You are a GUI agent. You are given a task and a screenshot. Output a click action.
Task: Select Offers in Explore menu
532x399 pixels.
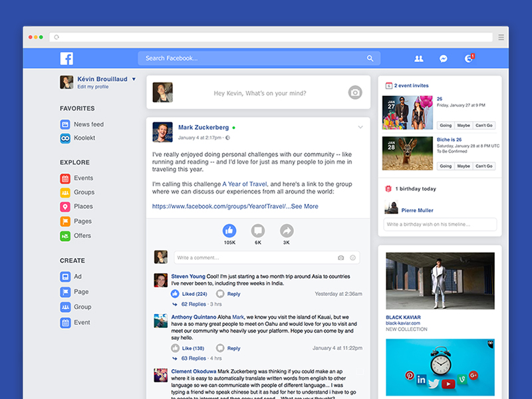pos(82,236)
